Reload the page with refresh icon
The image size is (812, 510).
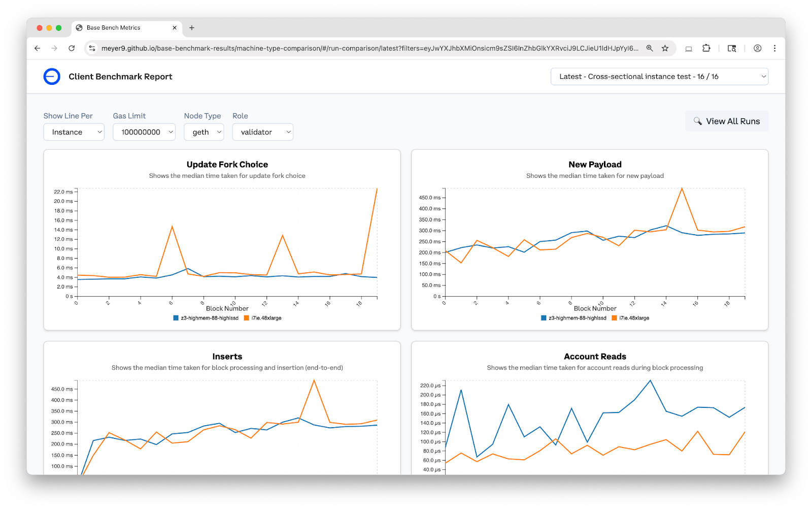(x=72, y=48)
